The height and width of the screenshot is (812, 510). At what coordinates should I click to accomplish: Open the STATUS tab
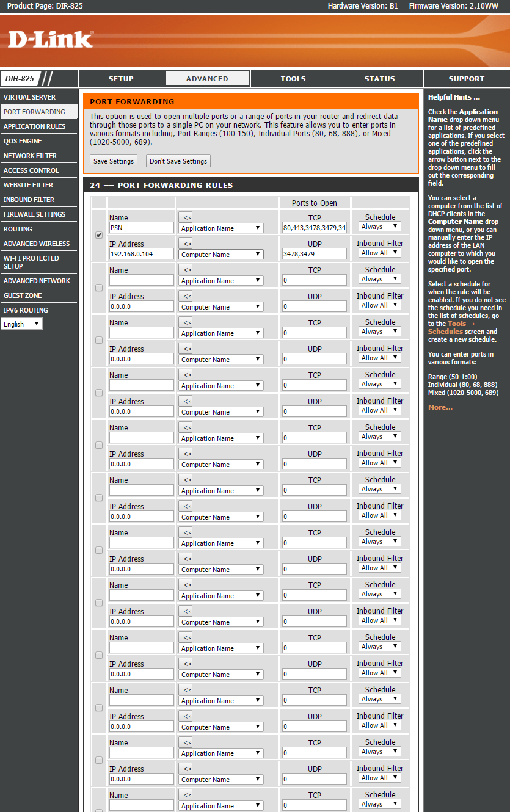click(x=379, y=79)
